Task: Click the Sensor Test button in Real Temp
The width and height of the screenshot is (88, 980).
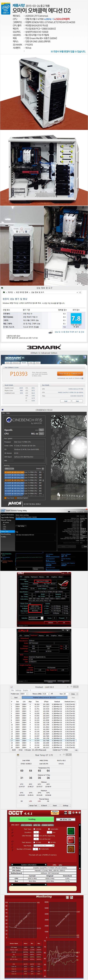Action: pos(33,805)
